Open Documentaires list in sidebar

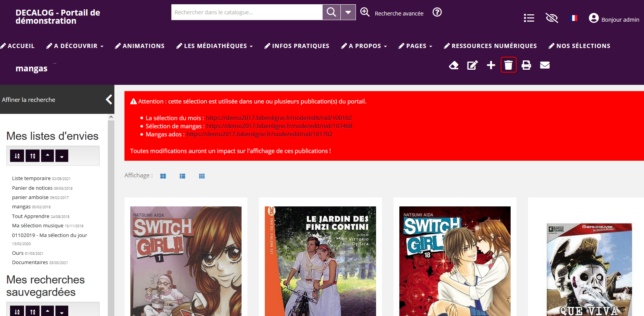[x=30, y=262]
